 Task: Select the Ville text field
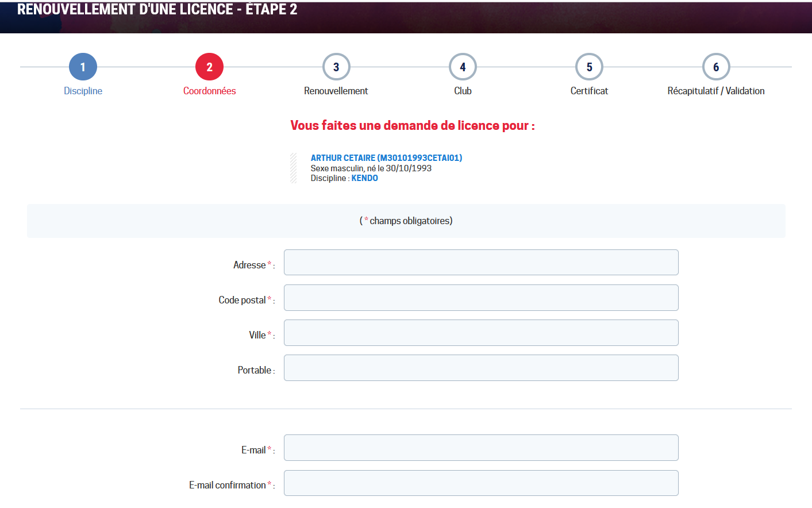coord(481,333)
